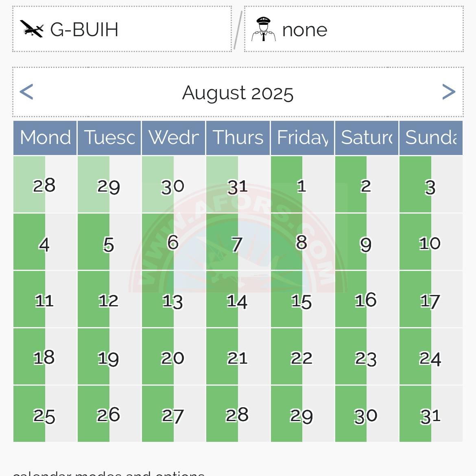
Task: Select the Monday column header
Action: click(x=45, y=138)
